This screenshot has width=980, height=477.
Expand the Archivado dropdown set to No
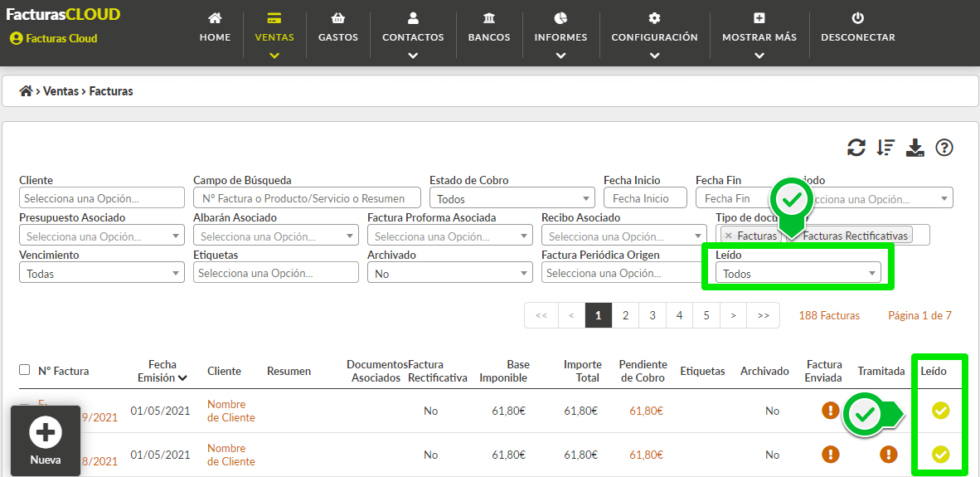[x=450, y=273]
